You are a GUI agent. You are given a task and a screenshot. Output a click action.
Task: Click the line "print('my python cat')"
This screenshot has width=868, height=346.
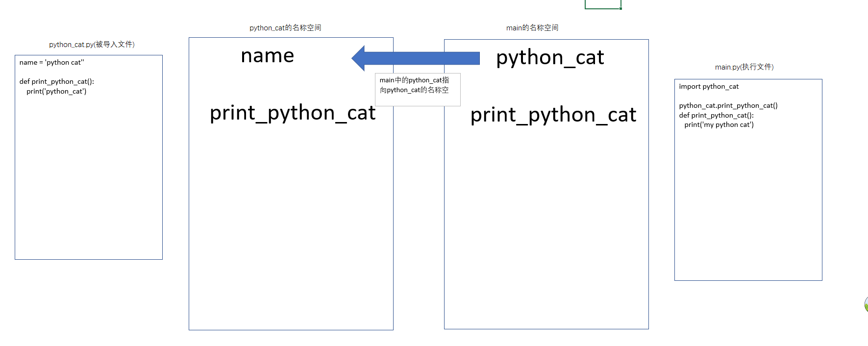coord(719,124)
